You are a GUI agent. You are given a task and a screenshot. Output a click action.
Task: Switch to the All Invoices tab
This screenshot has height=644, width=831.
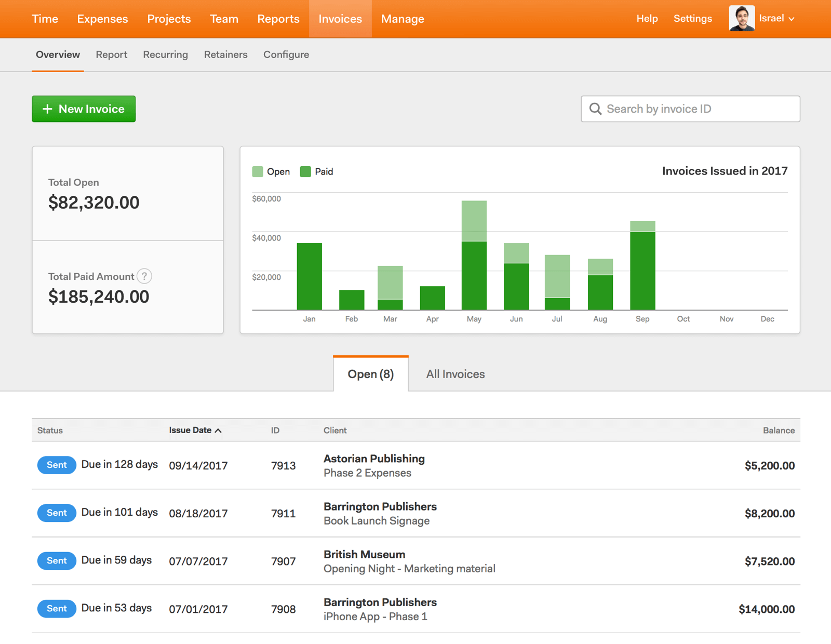click(x=454, y=373)
